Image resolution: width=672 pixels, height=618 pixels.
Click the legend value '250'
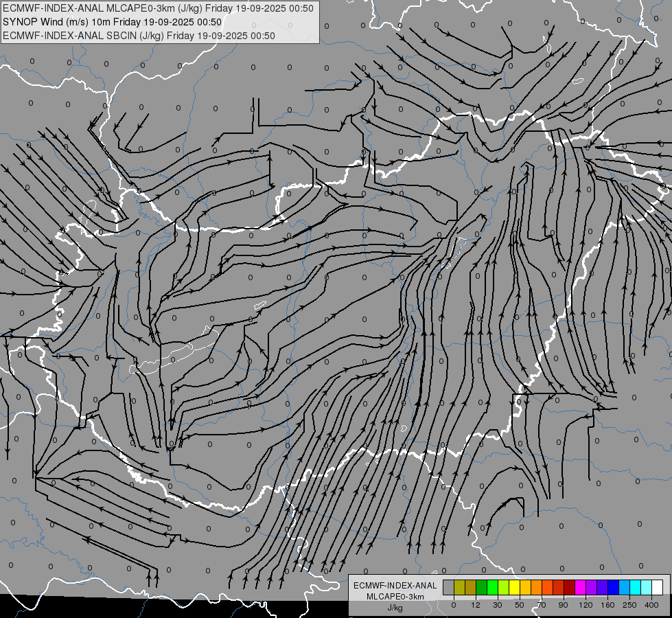tap(629, 605)
